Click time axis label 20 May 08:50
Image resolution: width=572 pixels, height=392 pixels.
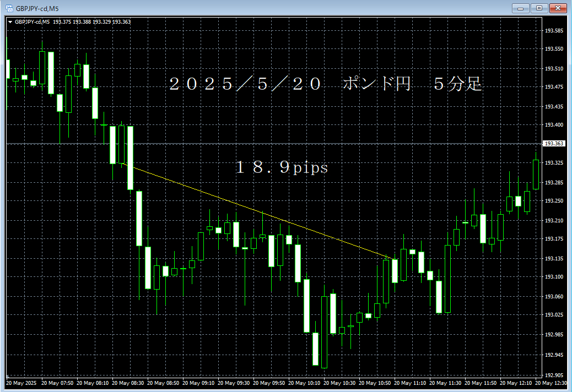(x=163, y=383)
